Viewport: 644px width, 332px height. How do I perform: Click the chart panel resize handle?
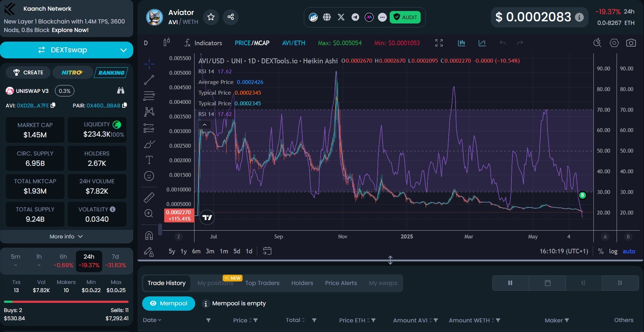[390, 260]
